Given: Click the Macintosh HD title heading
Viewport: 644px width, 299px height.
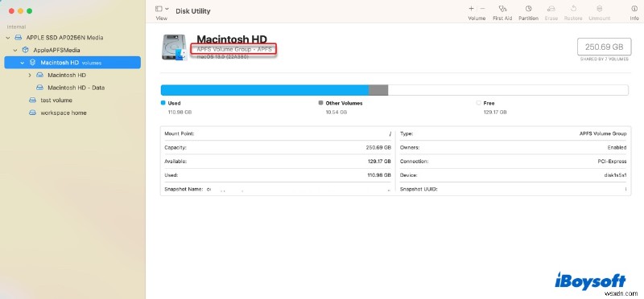Looking at the screenshot, I should [x=232, y=39].
